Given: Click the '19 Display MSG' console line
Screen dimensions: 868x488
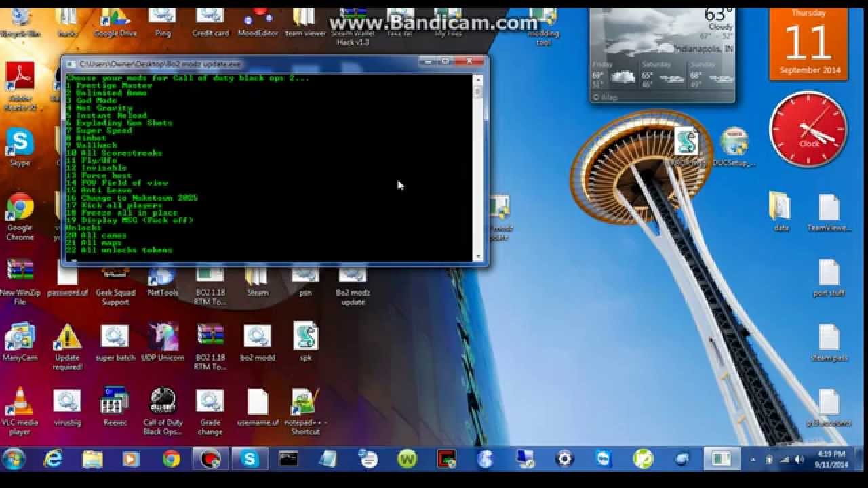Looking at the screenshot, I should pyautogui.click(x=130, y=220).
